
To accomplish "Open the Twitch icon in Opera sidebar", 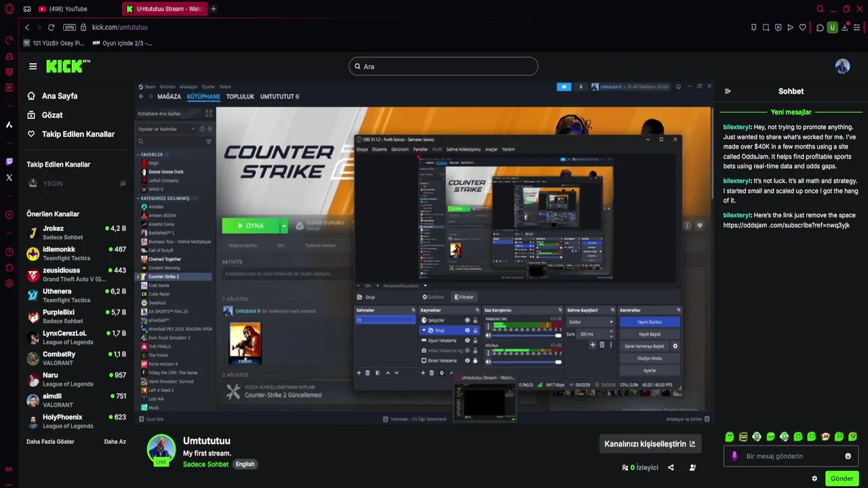I will pyautogui.click(x=9, y=161).
